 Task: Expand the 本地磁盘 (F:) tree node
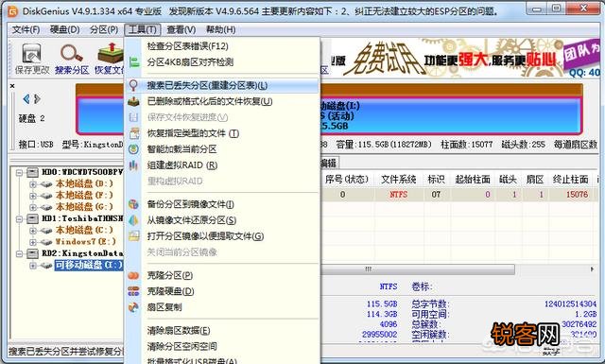pos(33,196)
